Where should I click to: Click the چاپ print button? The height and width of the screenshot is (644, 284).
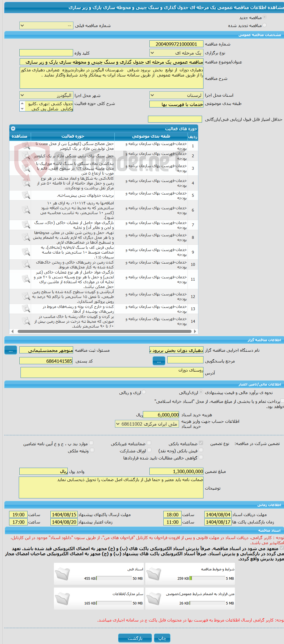pyautogui.click(x=162, y=638)
